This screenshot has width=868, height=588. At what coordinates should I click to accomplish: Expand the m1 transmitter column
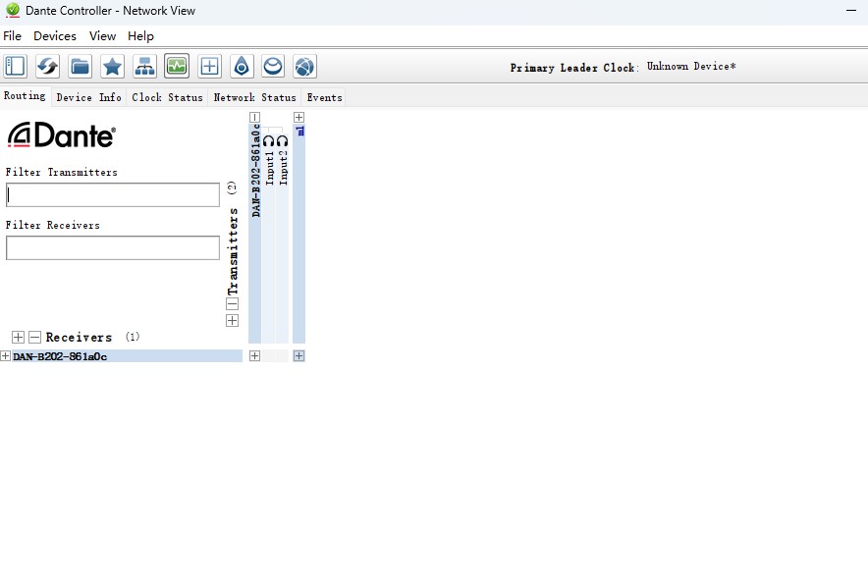[x=298, y=118]
